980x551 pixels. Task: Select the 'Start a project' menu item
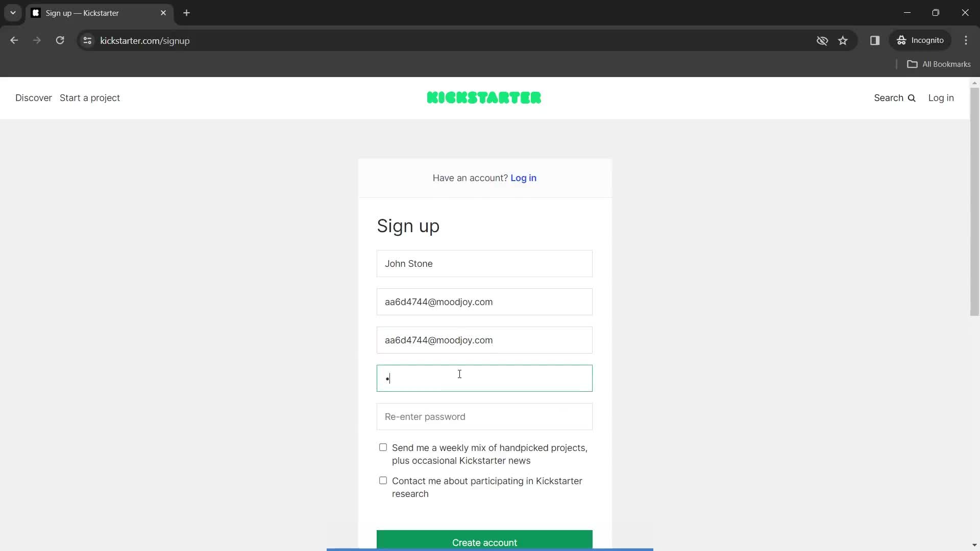(x=89, y=97)
